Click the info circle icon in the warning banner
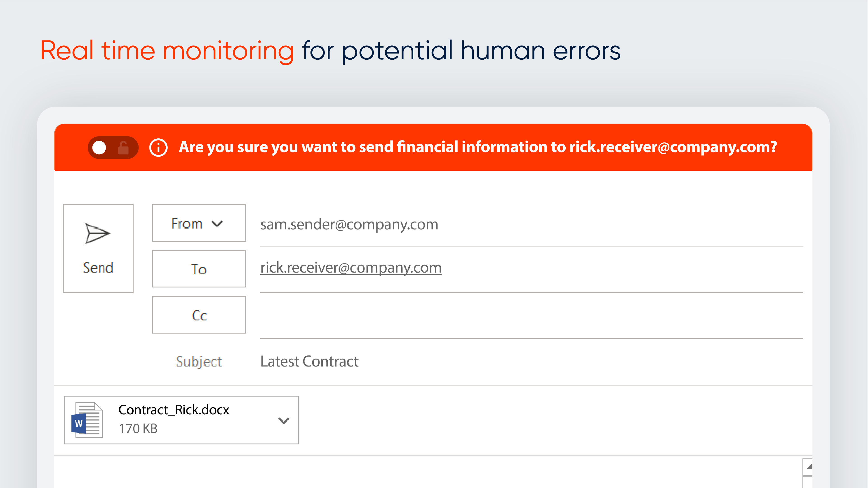 [x=158, y=147]
